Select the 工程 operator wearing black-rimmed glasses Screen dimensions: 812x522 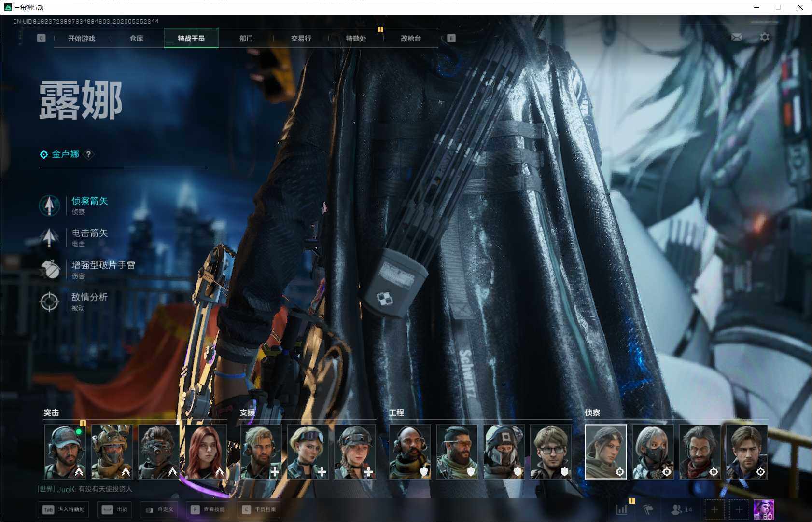point(550,452)
